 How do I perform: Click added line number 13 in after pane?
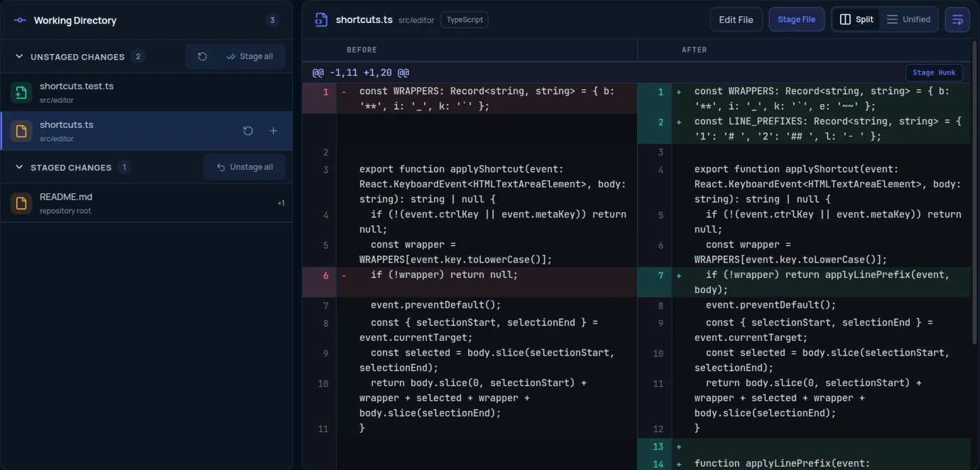(658, 446)
